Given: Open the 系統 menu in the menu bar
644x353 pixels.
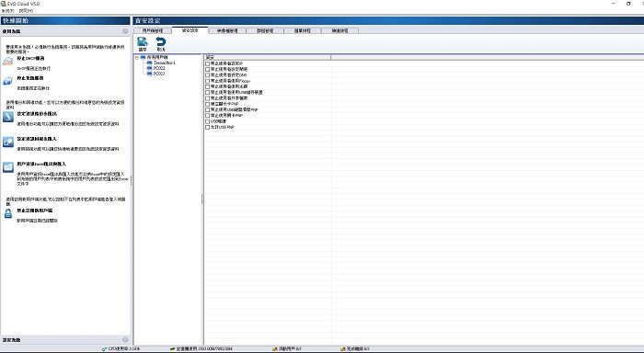Looking at the screenshot, I should click(x=7, y=11).
